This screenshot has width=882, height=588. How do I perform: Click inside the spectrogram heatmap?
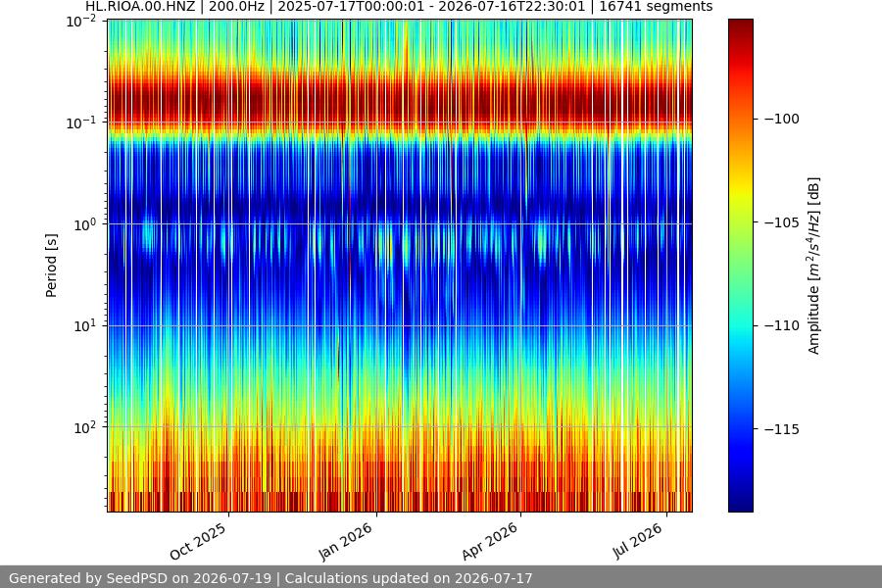point(400,266)
